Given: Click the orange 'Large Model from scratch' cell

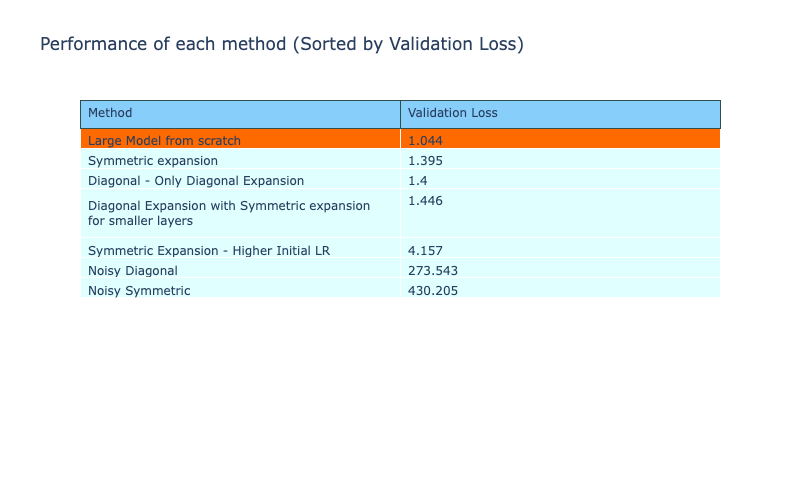Looking at the screenshot, I should pos(164,140).
